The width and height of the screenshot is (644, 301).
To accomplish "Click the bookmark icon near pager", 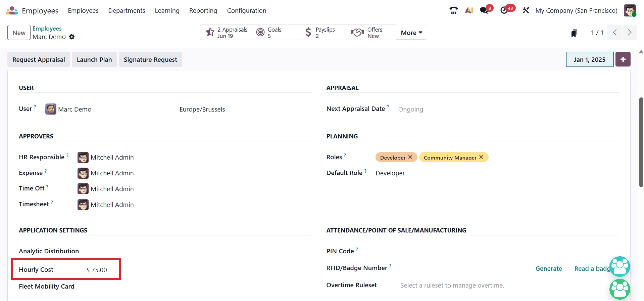I will coord(574,33).
